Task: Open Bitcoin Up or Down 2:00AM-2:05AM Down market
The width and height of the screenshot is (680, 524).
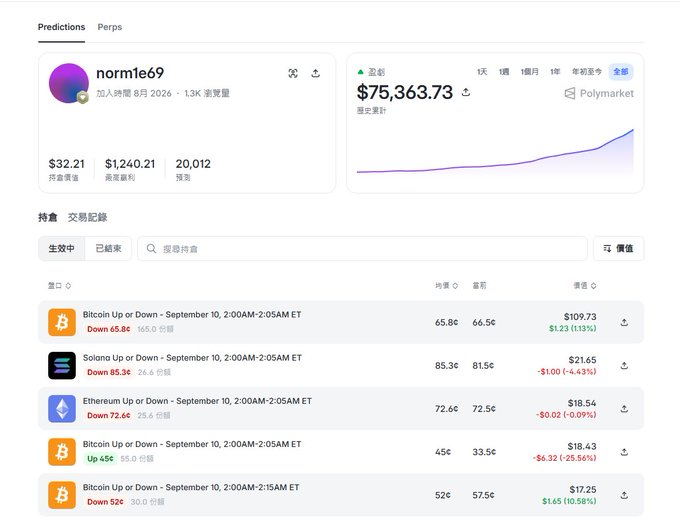Action: click(192, 314)
